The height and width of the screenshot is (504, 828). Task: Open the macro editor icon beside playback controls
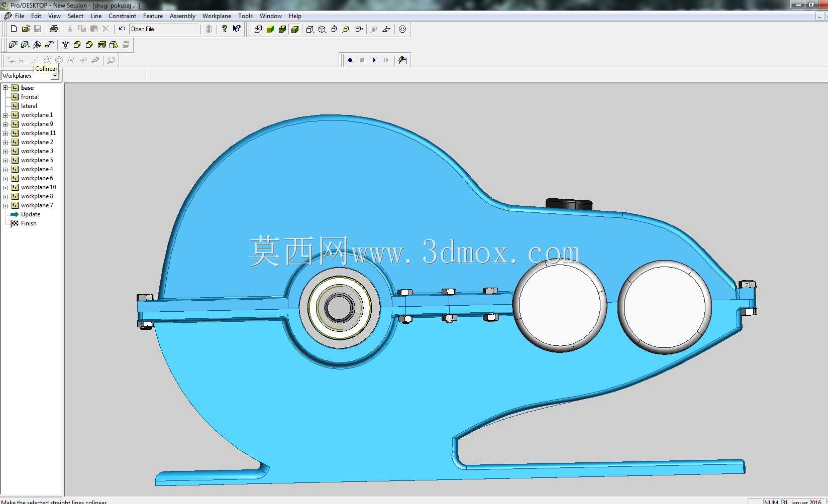[x=402, y=60]
